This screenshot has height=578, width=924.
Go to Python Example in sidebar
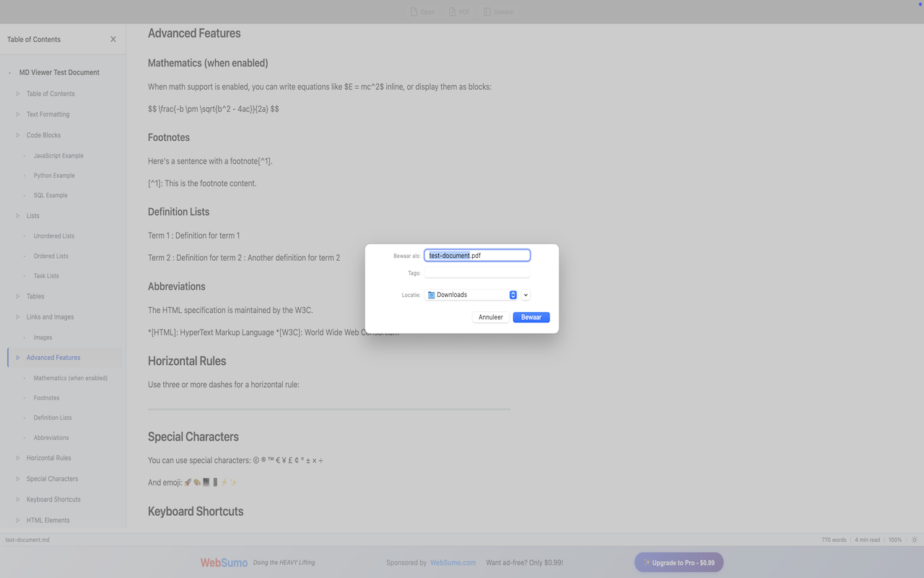pos(54,176)
